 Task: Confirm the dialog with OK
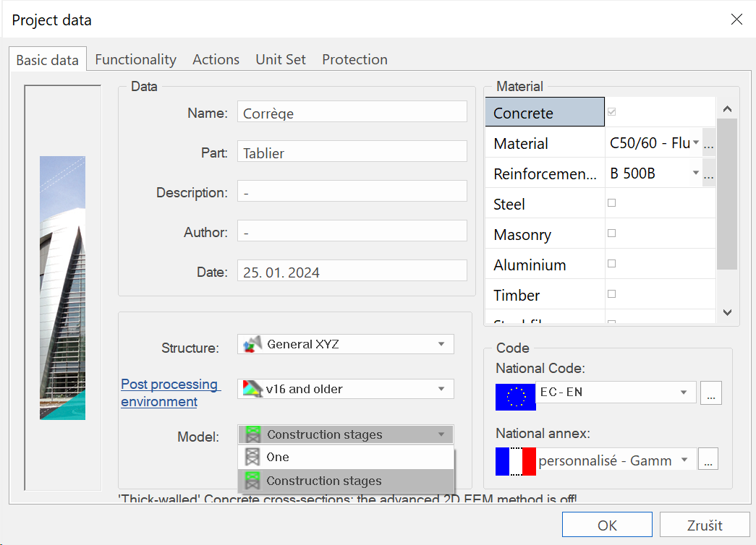606,525
